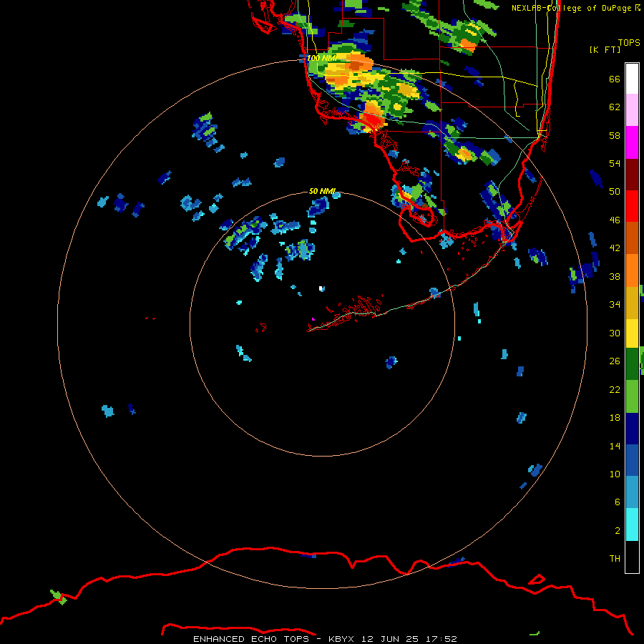This screenshot has height=644, width=644.
Task: Click the 66 legend value
Action: click(x=615, y=79)
